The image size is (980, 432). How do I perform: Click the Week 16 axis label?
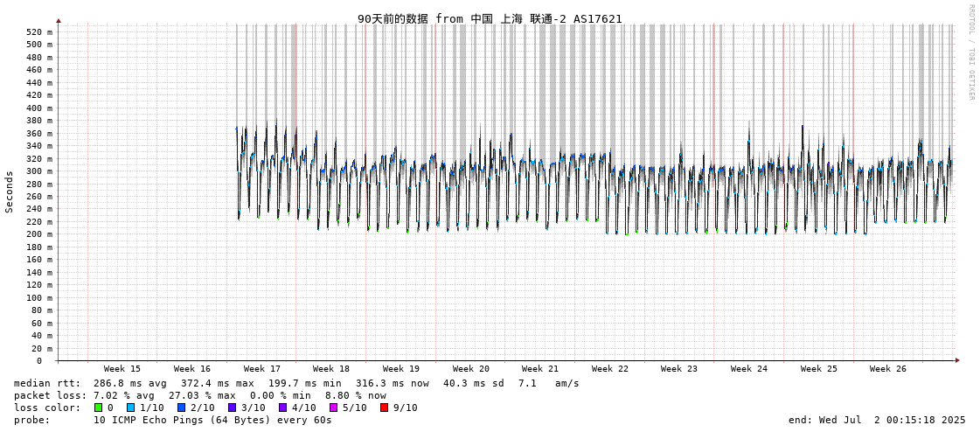coord(191,369)
